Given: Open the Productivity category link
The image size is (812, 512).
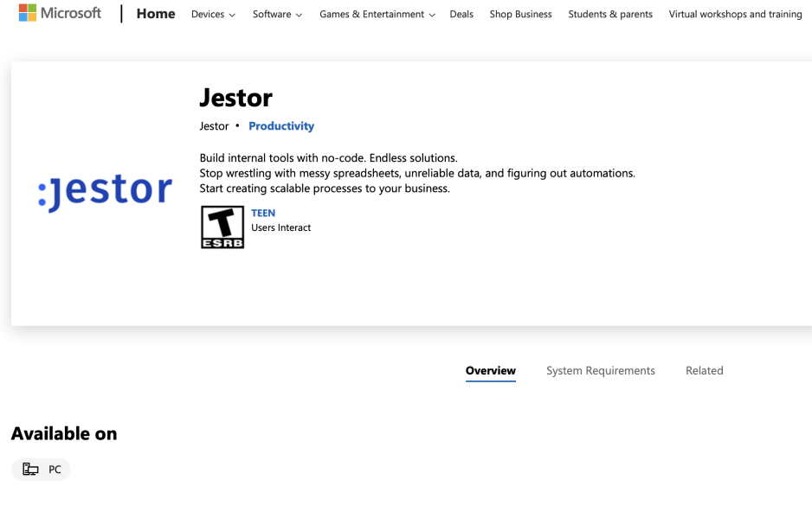Looking at the screenshot, I should pyautogui.click(x=281, y=126).
